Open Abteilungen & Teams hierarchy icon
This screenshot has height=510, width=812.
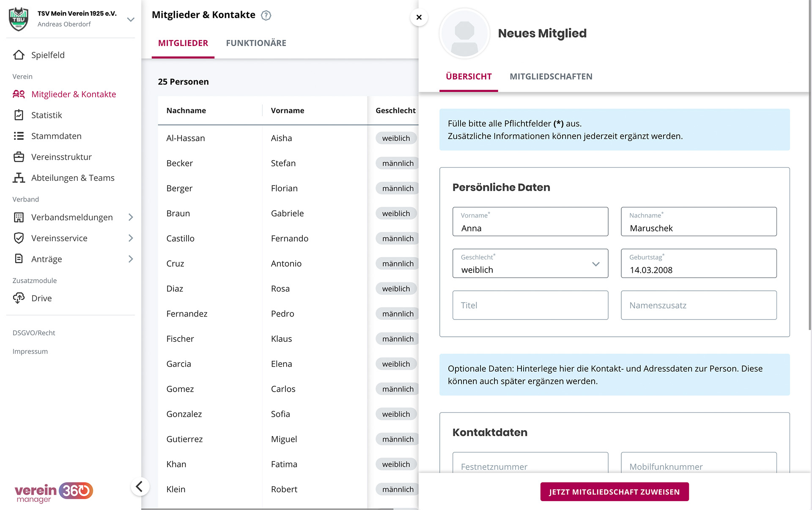coord(19,178)
